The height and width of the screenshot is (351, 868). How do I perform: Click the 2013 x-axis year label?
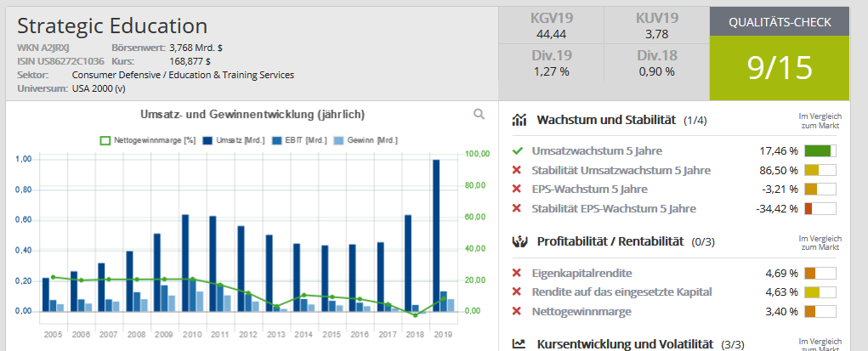click(275, 334)
